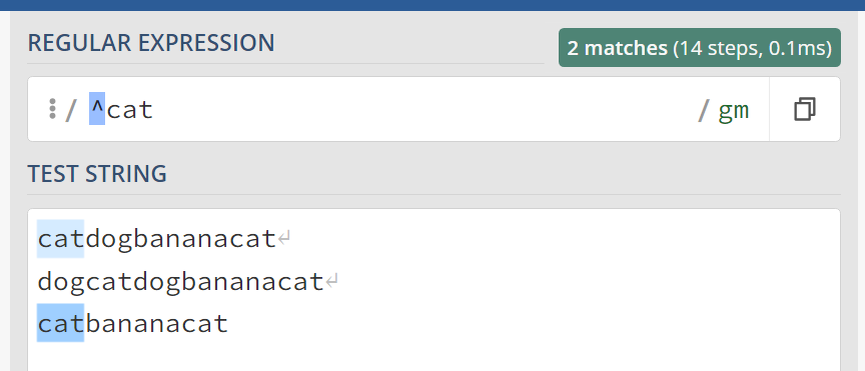Image resolution: width=865 pixels, height=371 pixels.
Task: Click the REGULAR EXPRESSION heading
Action: (x=151, y=43)
